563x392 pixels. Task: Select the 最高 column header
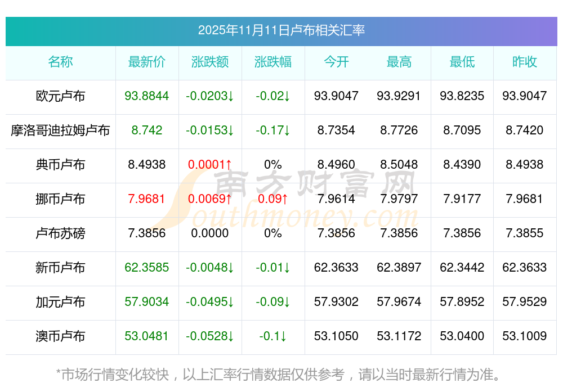click(x=399, y=62)
